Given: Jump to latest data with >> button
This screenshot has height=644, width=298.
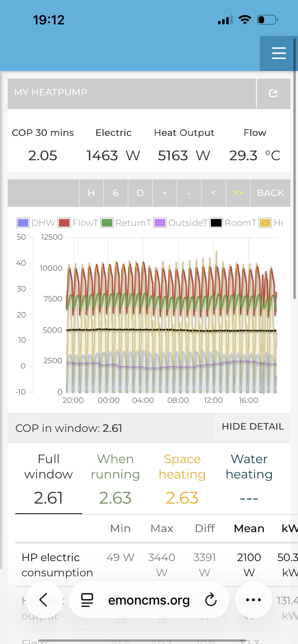Looking at the screenshot, I should tap(238, 193).
